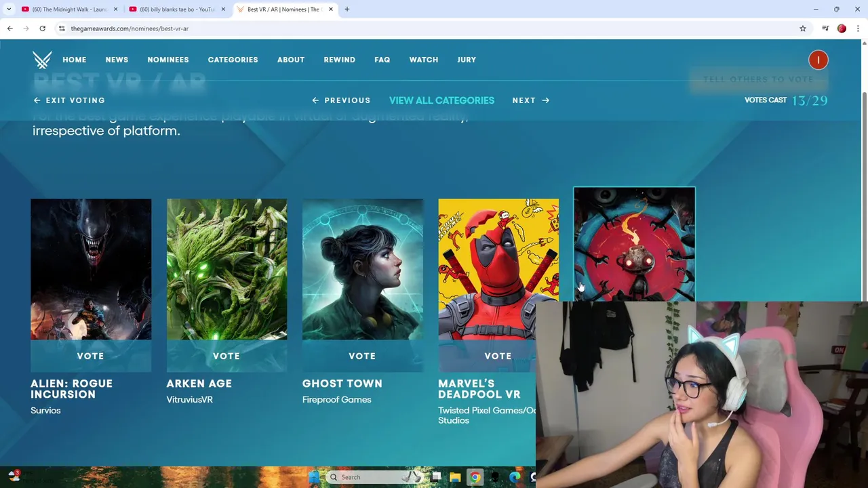Click ALIEN: ROGUE INCURSION title text
This screenshot has width=868, height=488.
pyautogui.click(x=71, y=389)
